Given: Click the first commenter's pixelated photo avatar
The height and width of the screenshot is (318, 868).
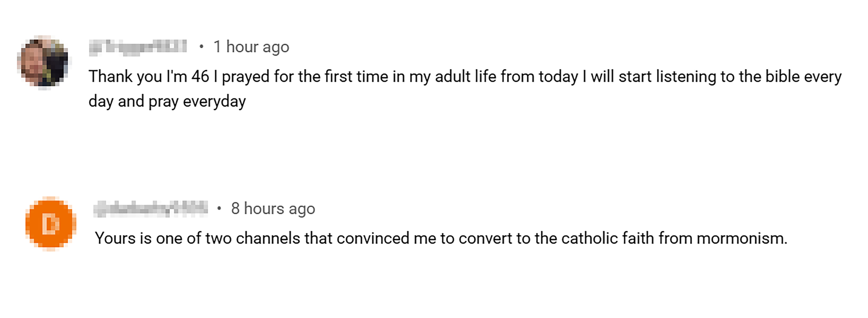Looking at the screenshot, I should [x=43, y=63].
